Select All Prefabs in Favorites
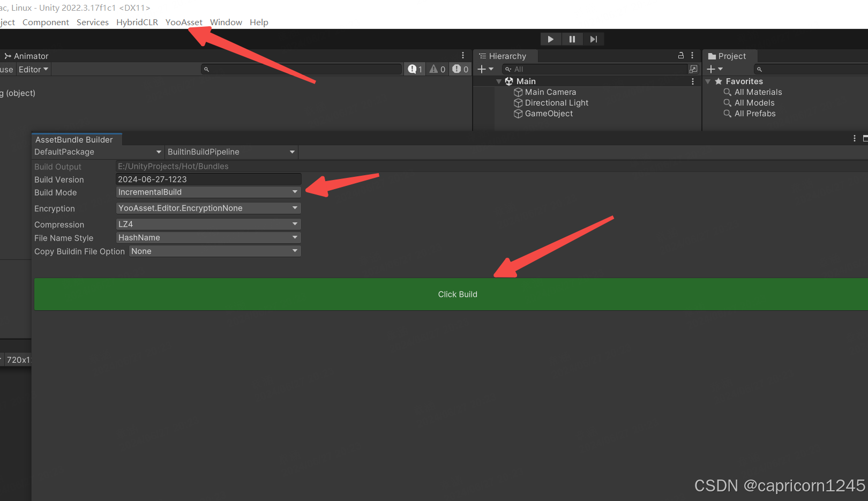This screenshot has height=501, width=868. pyautogui.click(x=755, y=114)
